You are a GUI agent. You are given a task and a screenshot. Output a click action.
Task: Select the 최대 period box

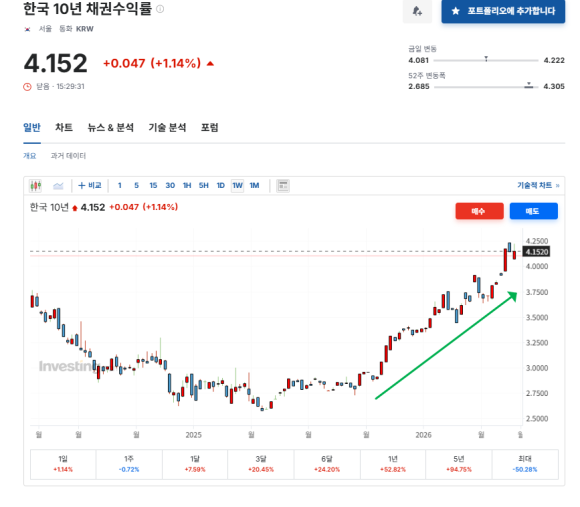(525, 464)
